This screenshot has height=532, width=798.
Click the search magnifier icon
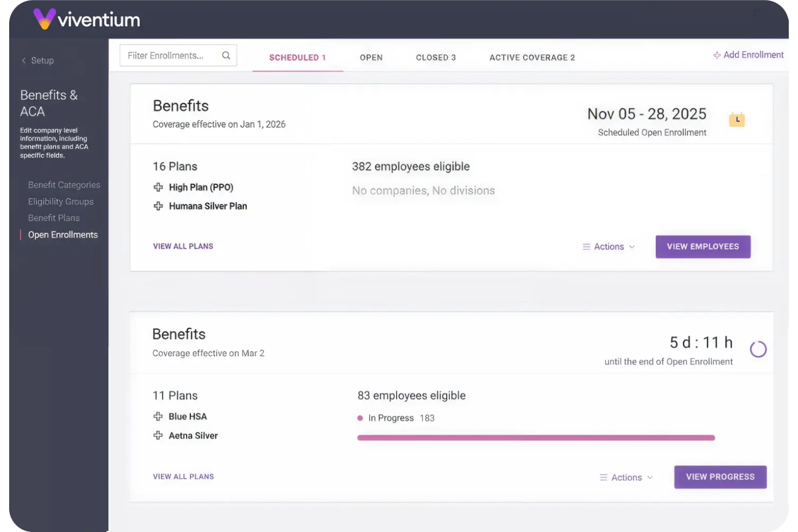point(226,56)
